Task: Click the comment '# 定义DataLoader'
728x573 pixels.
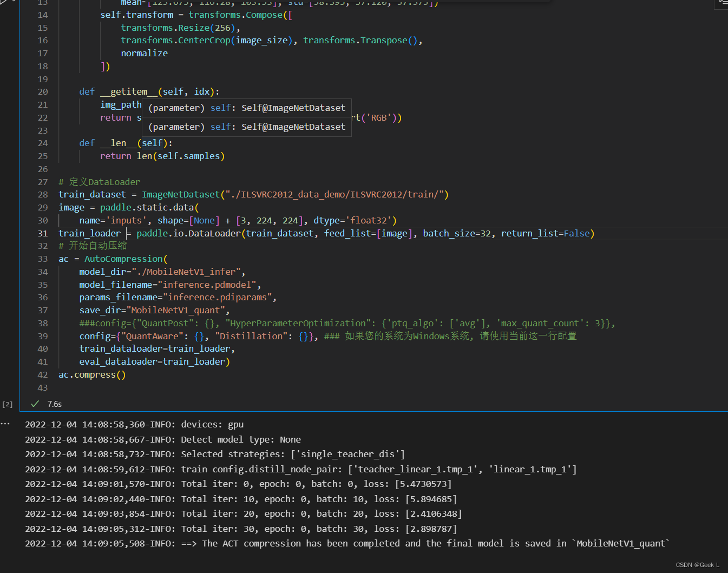Action: pyautogui.click(x=99, y=182)
